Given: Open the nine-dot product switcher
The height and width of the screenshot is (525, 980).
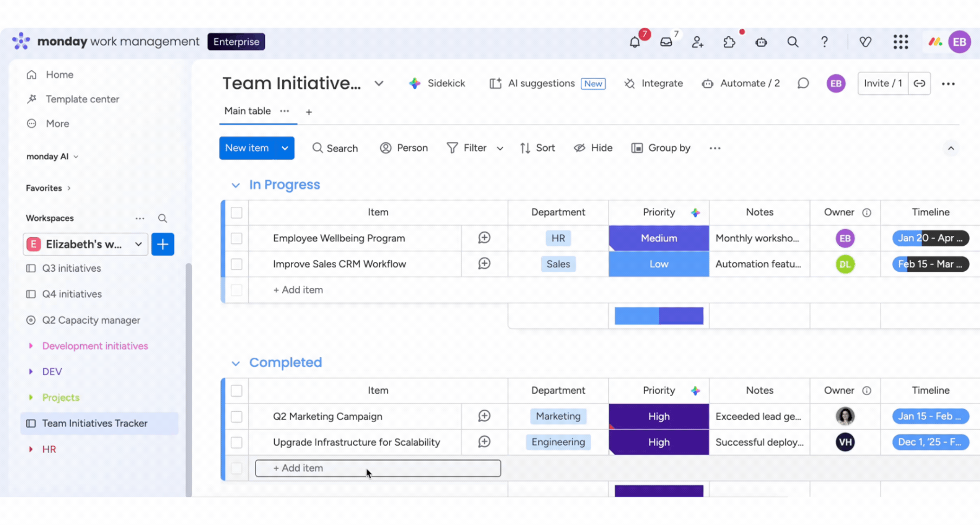Looking at the screenshot, I should click(x=900, y=42).
